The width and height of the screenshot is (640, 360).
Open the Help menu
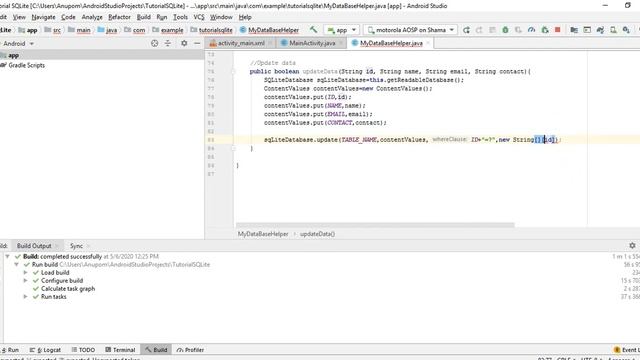coord(245,17)
